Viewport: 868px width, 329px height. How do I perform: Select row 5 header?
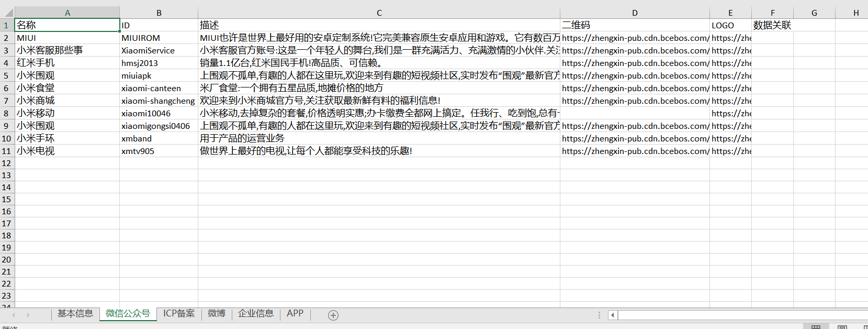tap(7, 75)
